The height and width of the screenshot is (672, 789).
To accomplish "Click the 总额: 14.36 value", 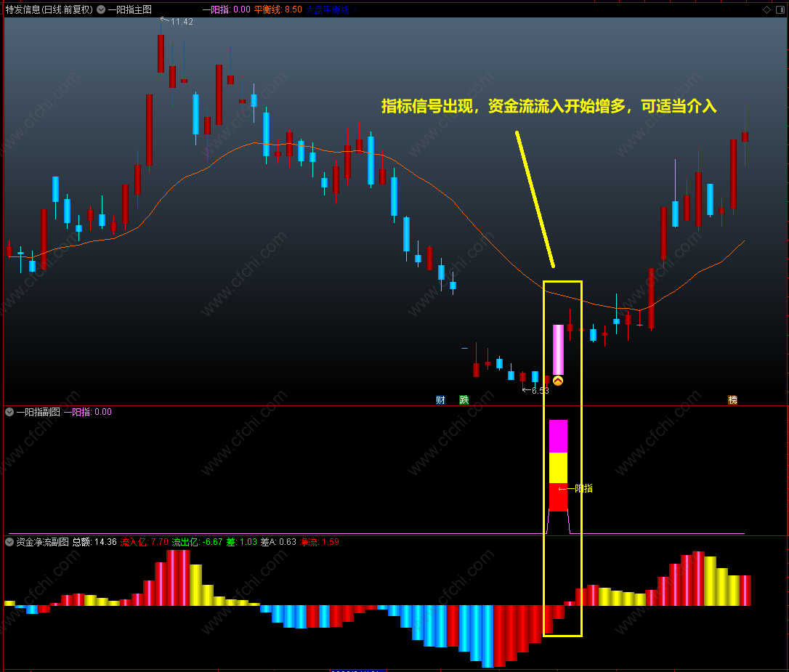I will tap(94, 542).
